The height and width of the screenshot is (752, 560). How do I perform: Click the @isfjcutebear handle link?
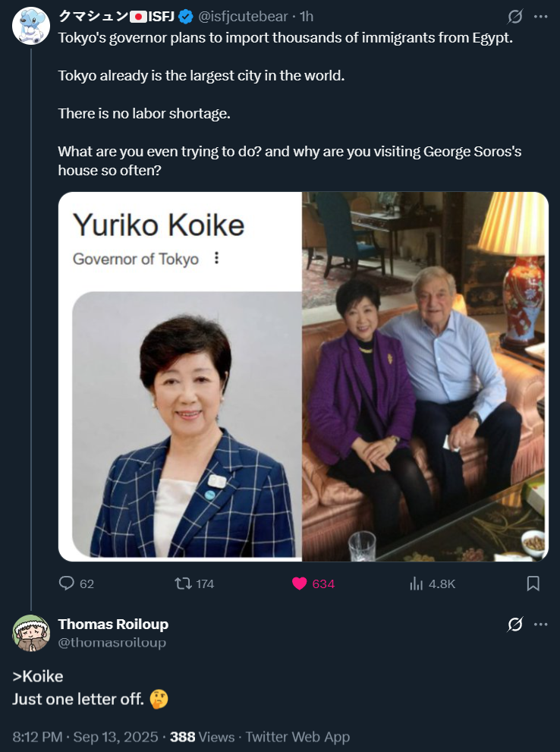point(243,17)
